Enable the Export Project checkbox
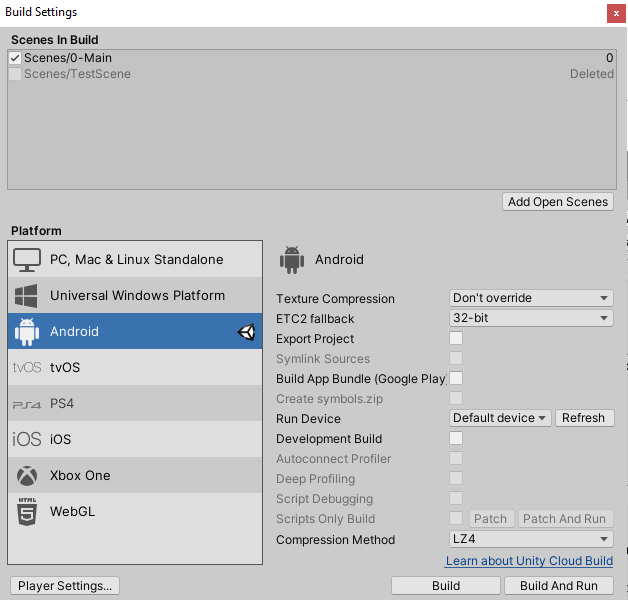 456,338
